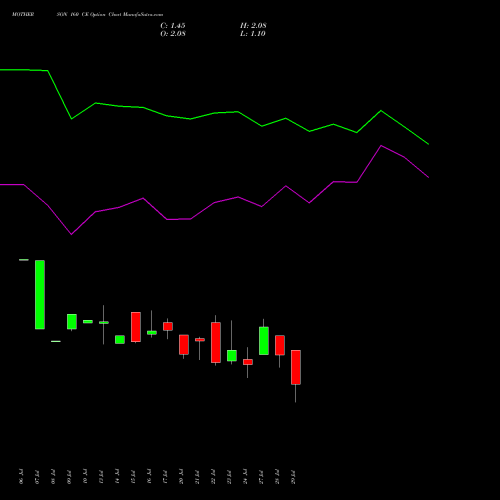Select the red candle for 17 Jul
The width and height of the screenshot is (500, 500).
(x=168, y=326)
